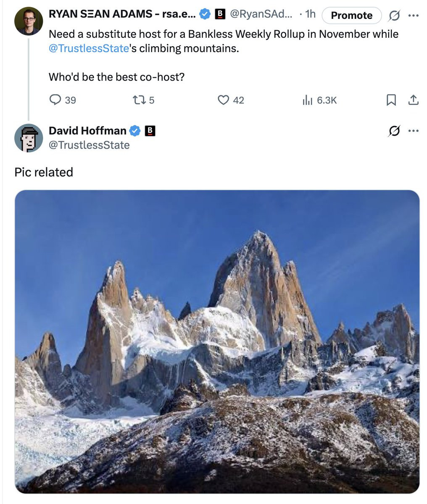
Task: Click David Hoffman's display name
Action: pos(87,131)
